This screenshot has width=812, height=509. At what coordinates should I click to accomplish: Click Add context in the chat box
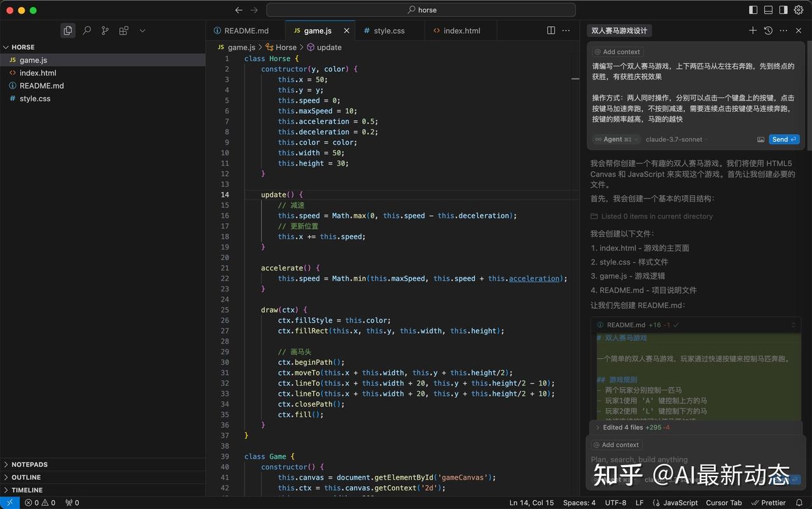click(x=616, y=52)
